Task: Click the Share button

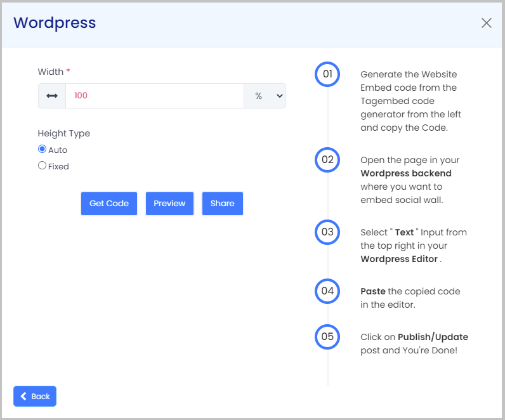Action: [223, 204]
